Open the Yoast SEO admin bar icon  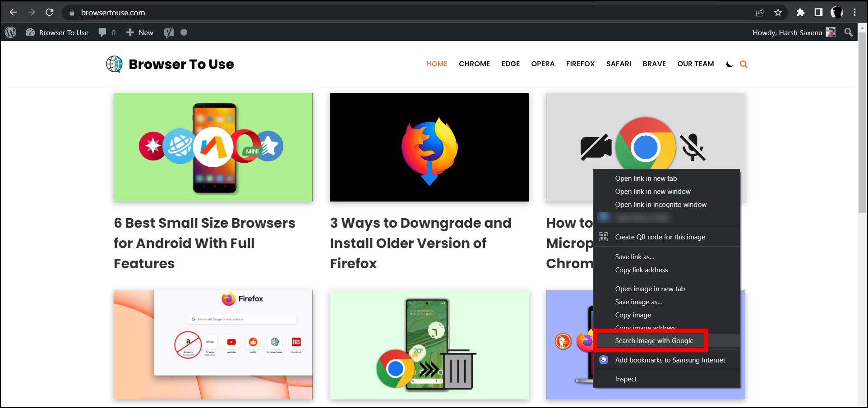169,32
